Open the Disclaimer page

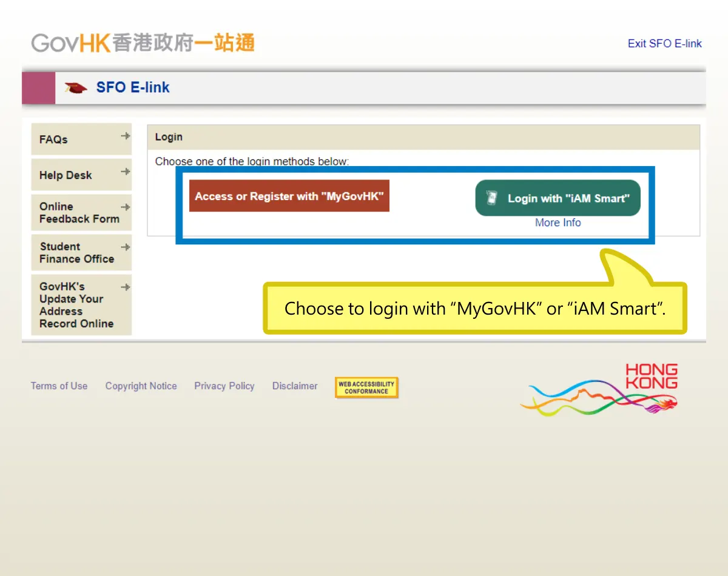(x=295, y=386)
